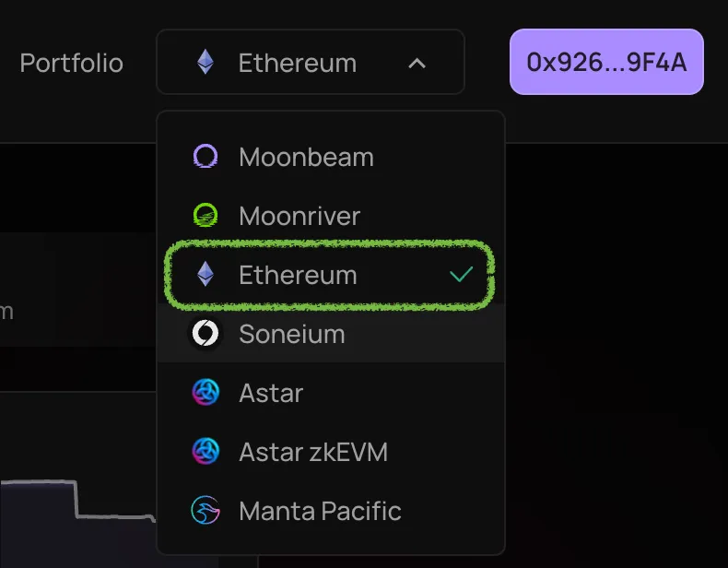The width and height of the screenshot is (728, 568).
Task: Click the Astar zkEVM logo icon
Action: pos(205,452)
